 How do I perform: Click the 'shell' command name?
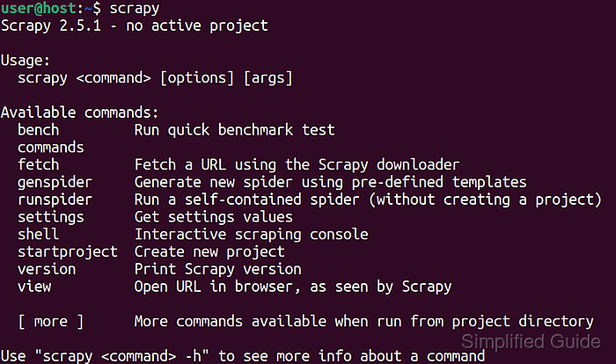(x=38, y=235)
